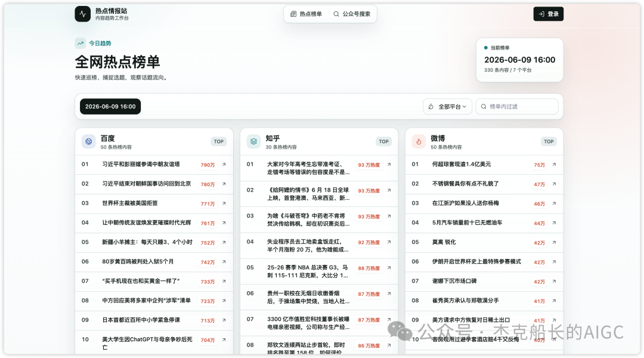Viewport: 644px width, 358px height.
Task: Open external link arrow for 崔秀英承认与郑敬淏分手
Action: (x=554, y=301)
